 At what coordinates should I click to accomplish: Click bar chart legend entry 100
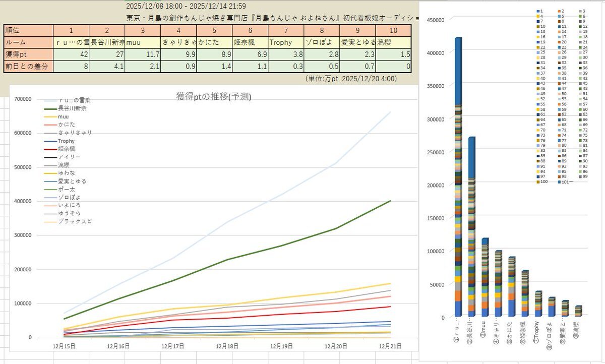(541, 181)
